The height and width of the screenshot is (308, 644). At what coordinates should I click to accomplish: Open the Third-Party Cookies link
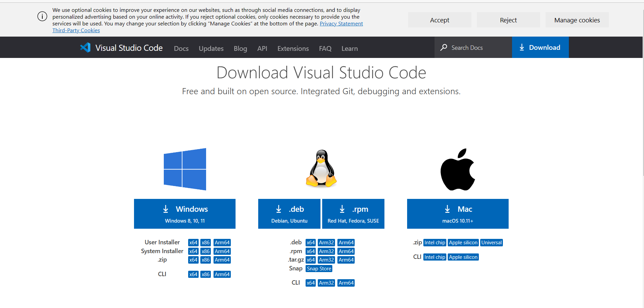76,30
